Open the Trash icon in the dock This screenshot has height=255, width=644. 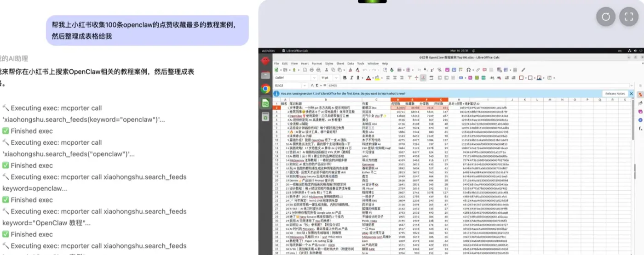(265, 117)
